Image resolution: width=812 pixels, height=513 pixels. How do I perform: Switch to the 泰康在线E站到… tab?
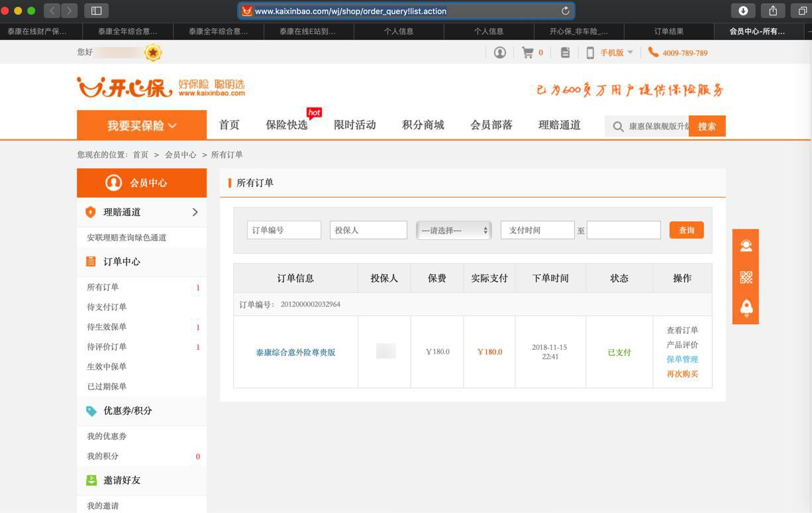tap(308, 31)
